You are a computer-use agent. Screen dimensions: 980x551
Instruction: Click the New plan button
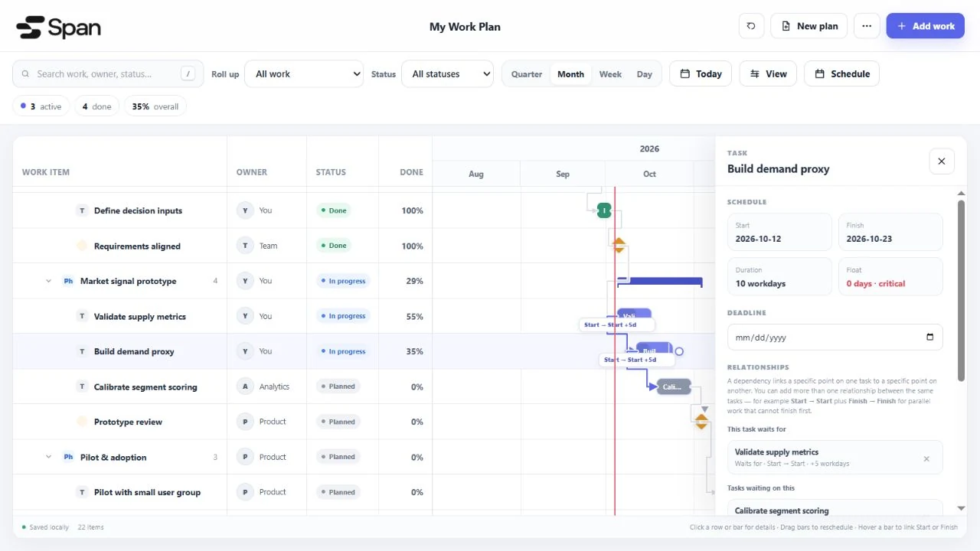[x=809, y=26]
